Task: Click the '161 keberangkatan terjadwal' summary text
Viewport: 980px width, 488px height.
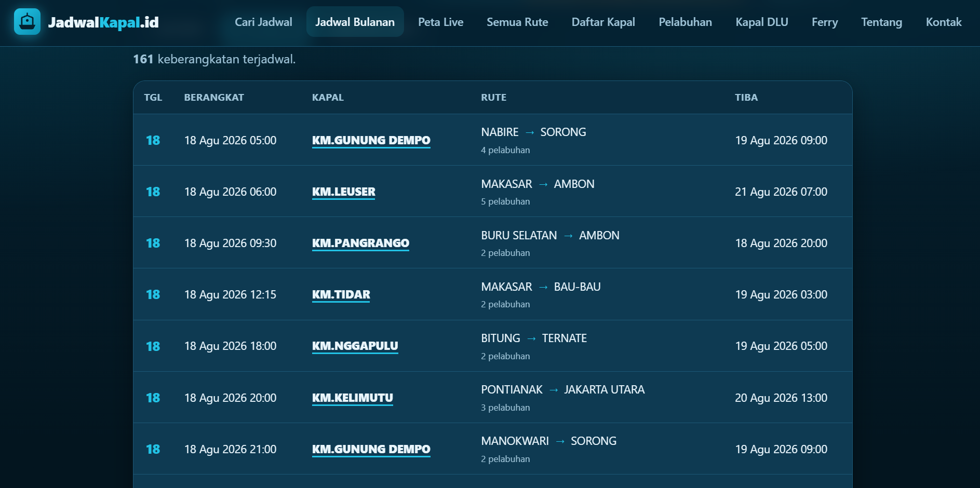Action: pos(214,59)
